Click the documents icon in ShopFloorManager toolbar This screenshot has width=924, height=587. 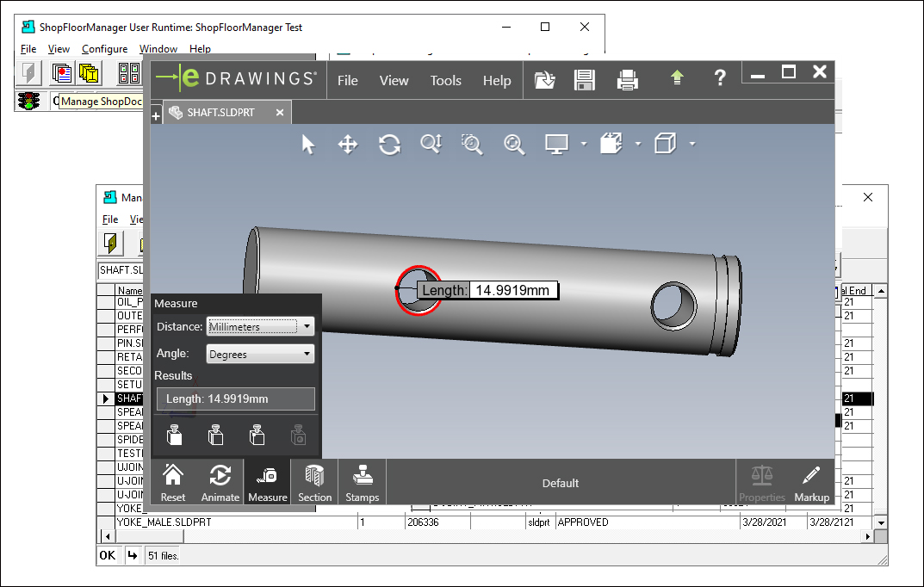[x=62, y=73]
